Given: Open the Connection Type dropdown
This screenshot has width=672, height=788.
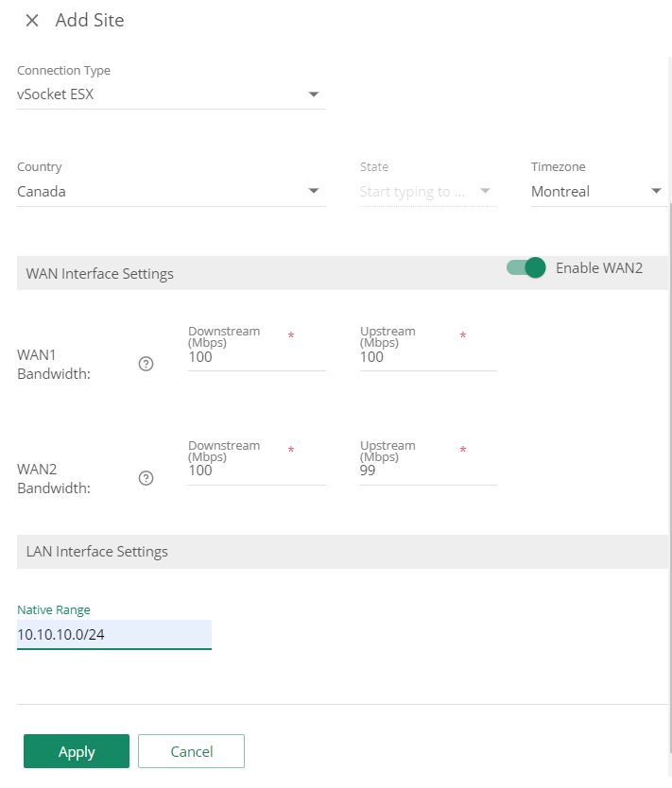Looking at the screenshot, I should [171, 94].
